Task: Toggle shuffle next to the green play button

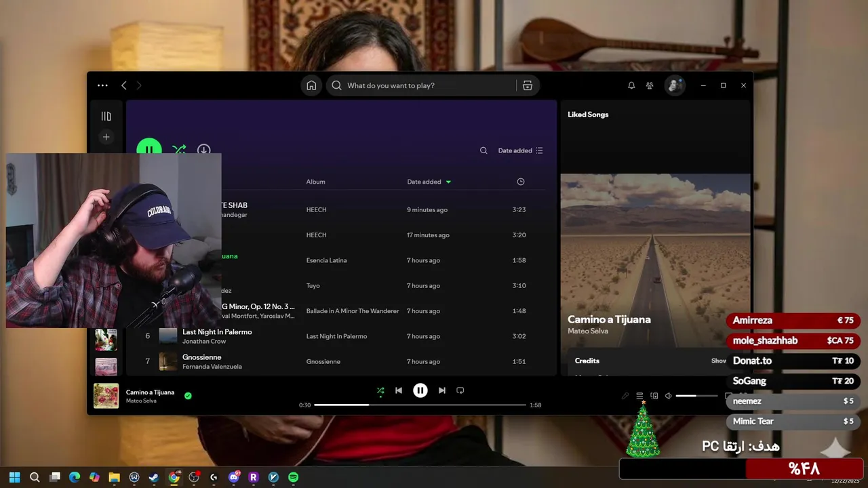Action: point(179,150)
